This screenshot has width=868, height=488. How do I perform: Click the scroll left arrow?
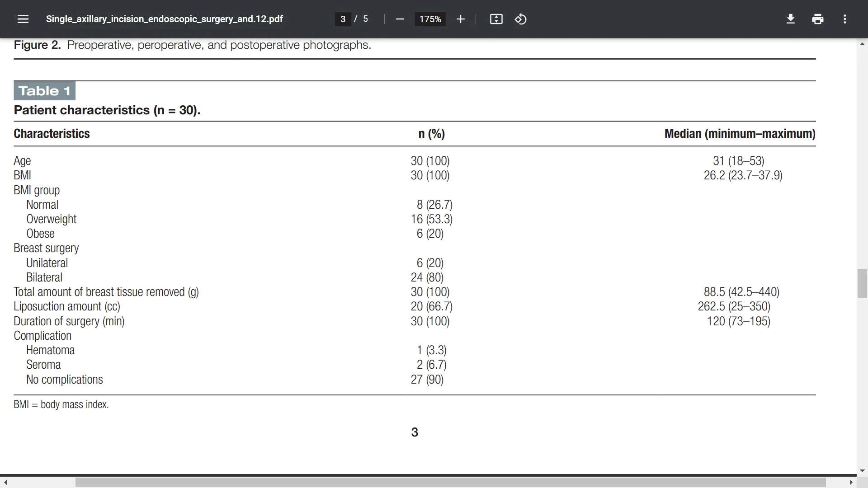point(5,482)
